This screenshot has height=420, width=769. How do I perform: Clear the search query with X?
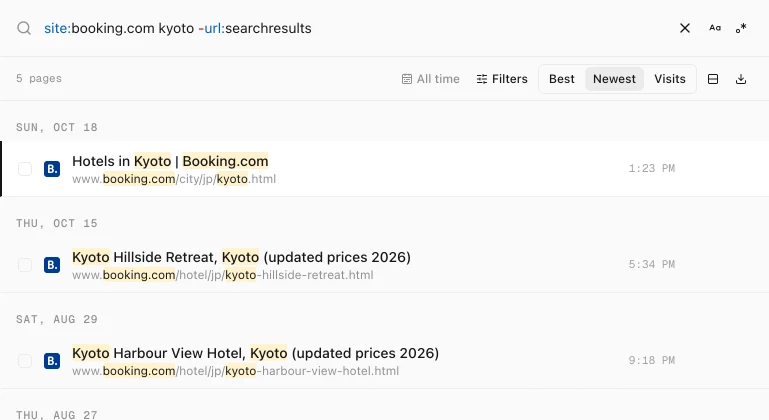(685, 28)
